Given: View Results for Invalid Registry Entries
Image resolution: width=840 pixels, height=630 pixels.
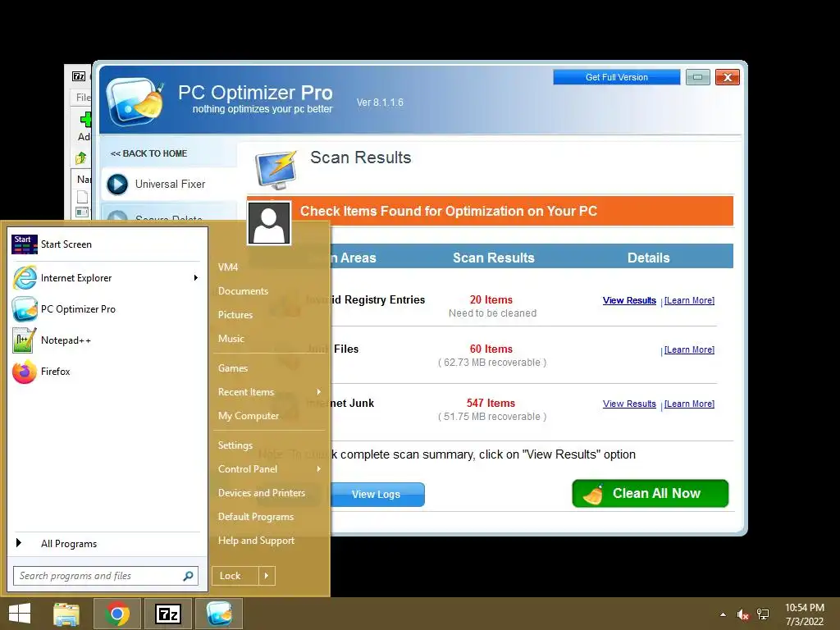Looking at the screenshot, I should pyautogui.click(x=629, y=300).
